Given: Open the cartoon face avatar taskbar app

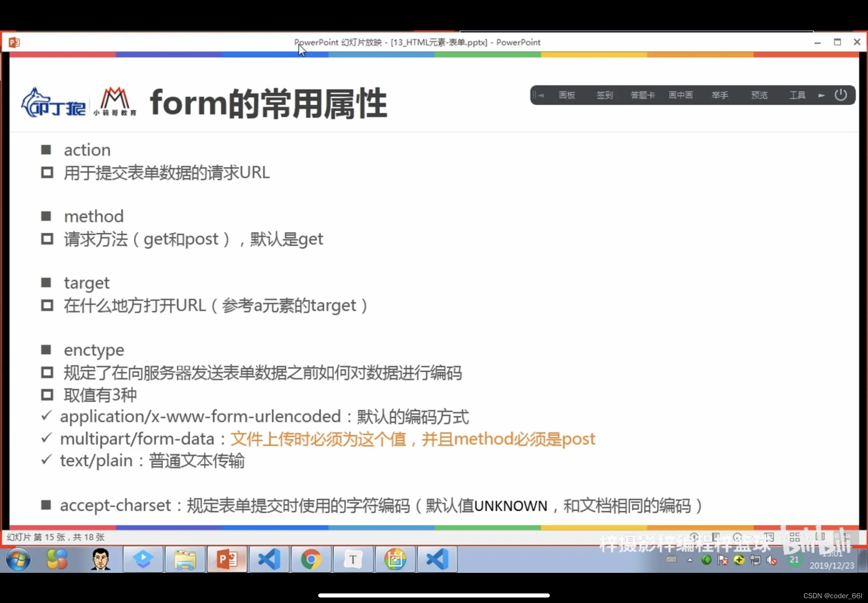Looking at the screenshot, I should pos(100,559).
